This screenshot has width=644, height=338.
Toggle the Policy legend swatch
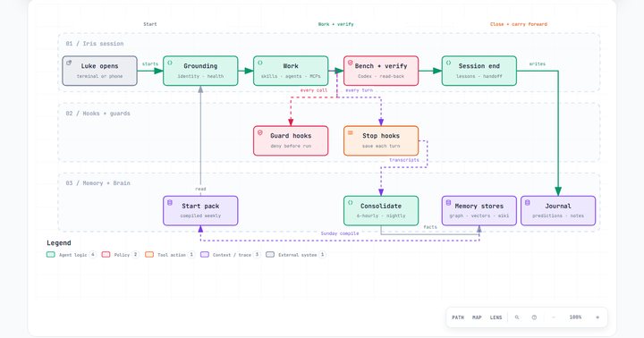pos(106,255)
